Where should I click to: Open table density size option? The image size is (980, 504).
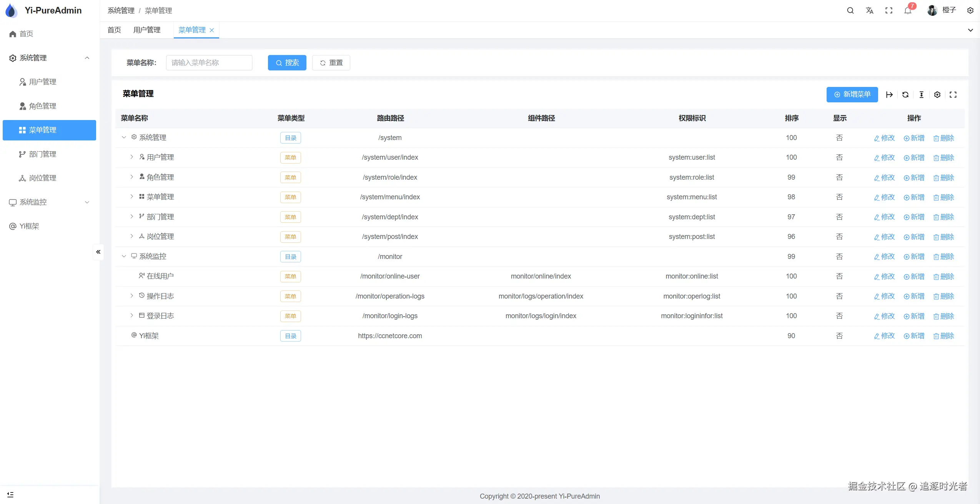tap(922, 95)
